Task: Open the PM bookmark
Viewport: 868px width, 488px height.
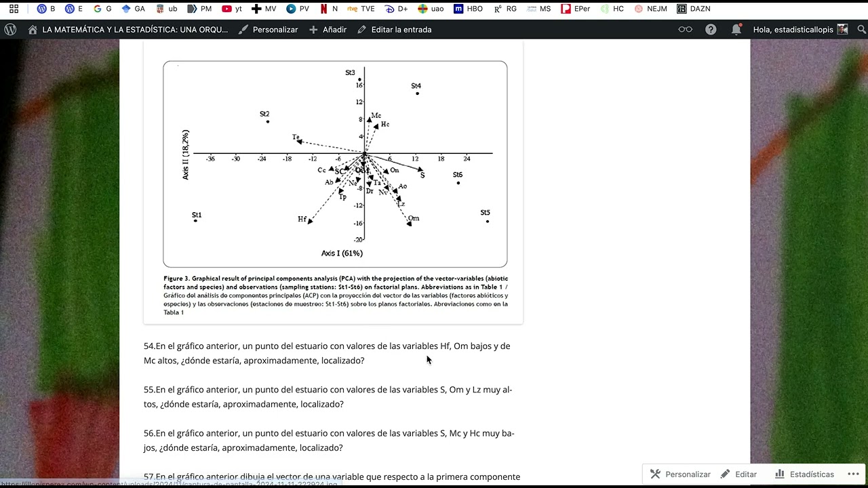Action: click(x=199, y=9)
